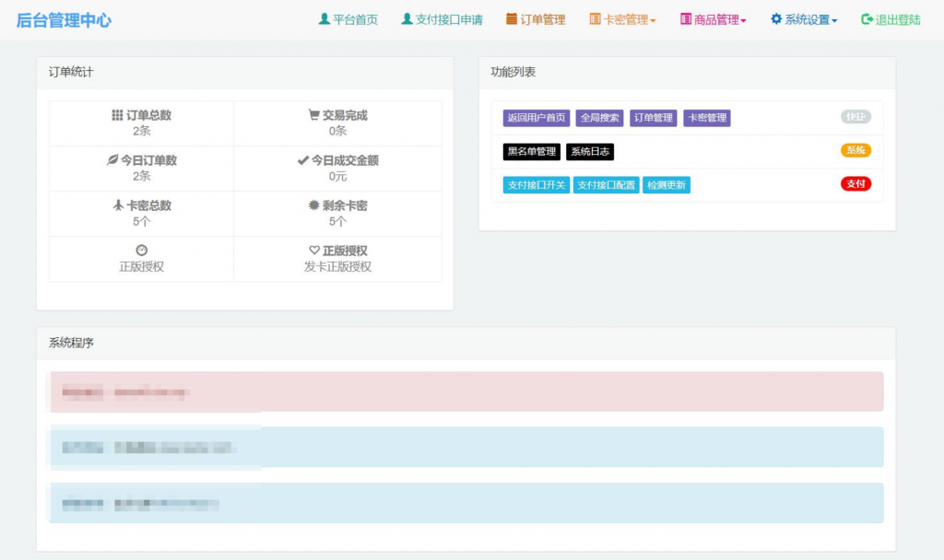
Task: Click the logout icon beside 退出登陆
Action: pos(867,19)
